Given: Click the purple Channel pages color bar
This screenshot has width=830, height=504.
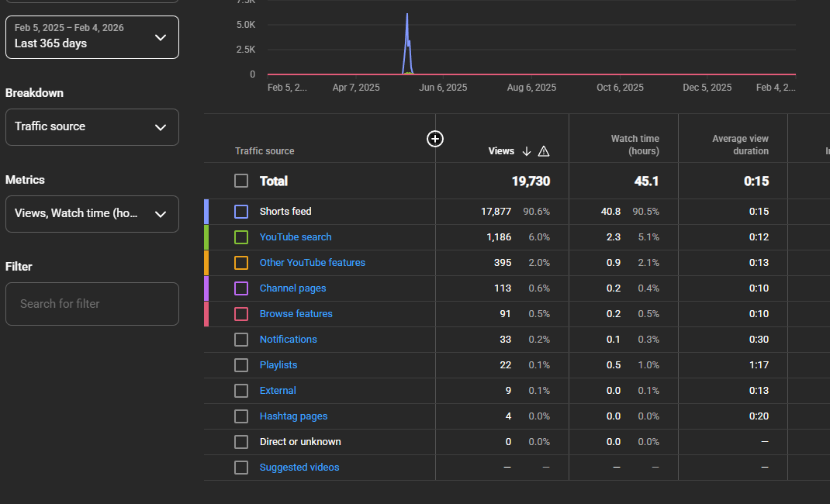Looking at the screenshot, I should coord(206,288).
